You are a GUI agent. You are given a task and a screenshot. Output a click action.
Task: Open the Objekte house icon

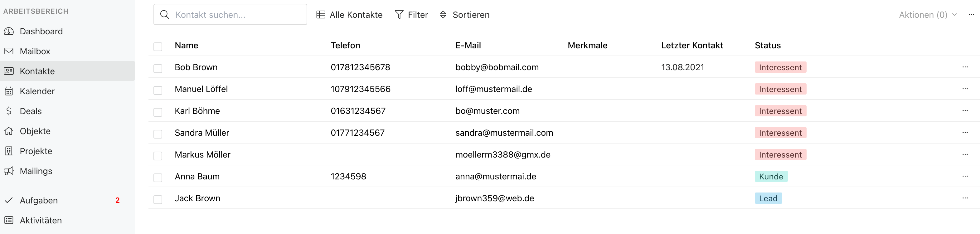[x=9, y=131]
